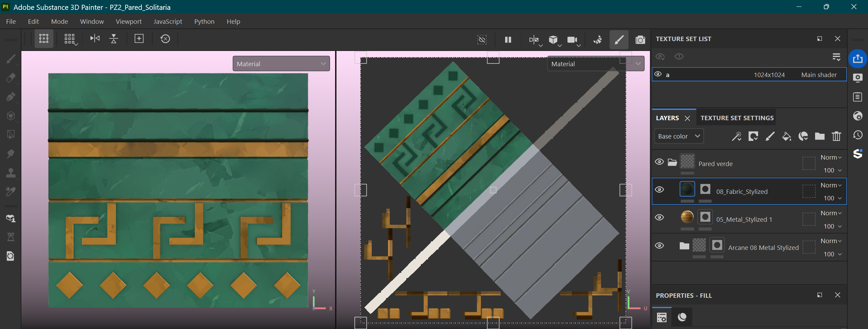Open the hourglass icon in left sidebar
Screen dimensions: 868x329
coord(11,237)
